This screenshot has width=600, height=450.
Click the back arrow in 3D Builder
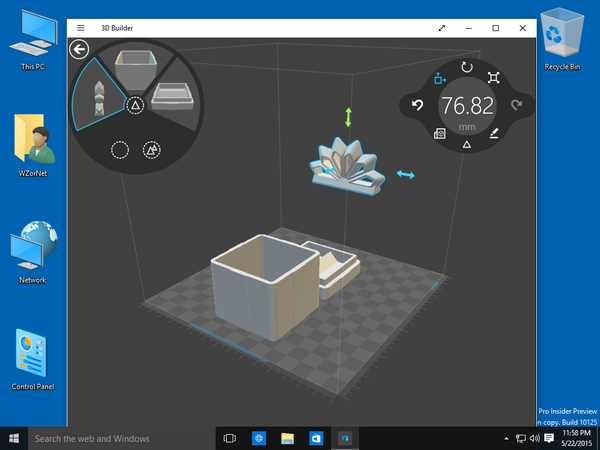click(79, 49)
